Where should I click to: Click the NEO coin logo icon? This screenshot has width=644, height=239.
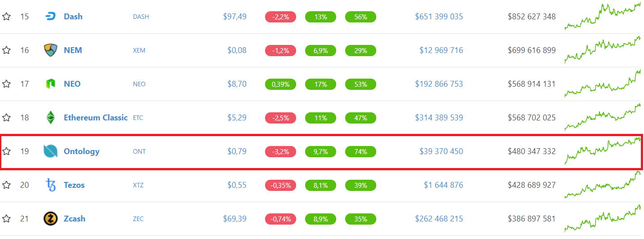tap(50, 84)
